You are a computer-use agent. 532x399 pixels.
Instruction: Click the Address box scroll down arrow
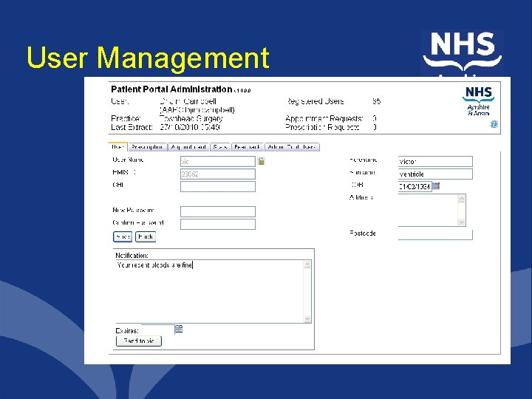tap(461, 222)
